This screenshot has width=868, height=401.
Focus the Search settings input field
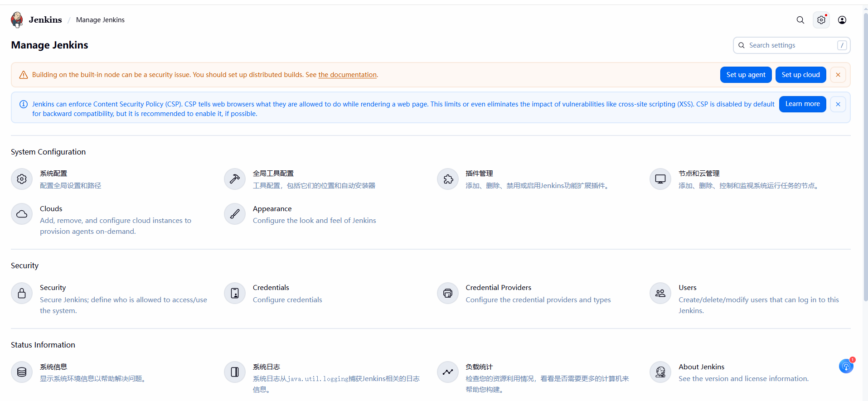pyautogui.click(x=791, y=45)
